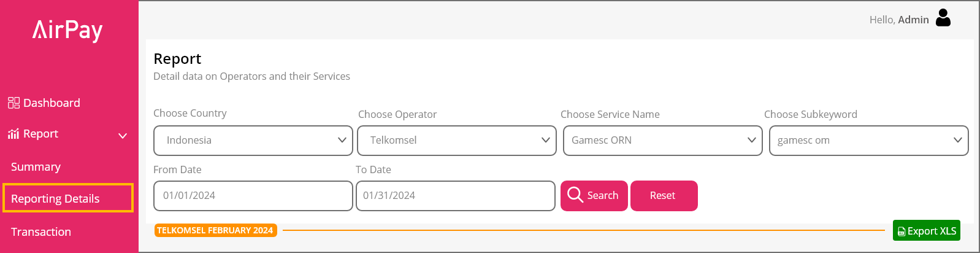Open the Transaction sidebar item
The width and height of the screenshot is (980, 253).
[41, 232]
